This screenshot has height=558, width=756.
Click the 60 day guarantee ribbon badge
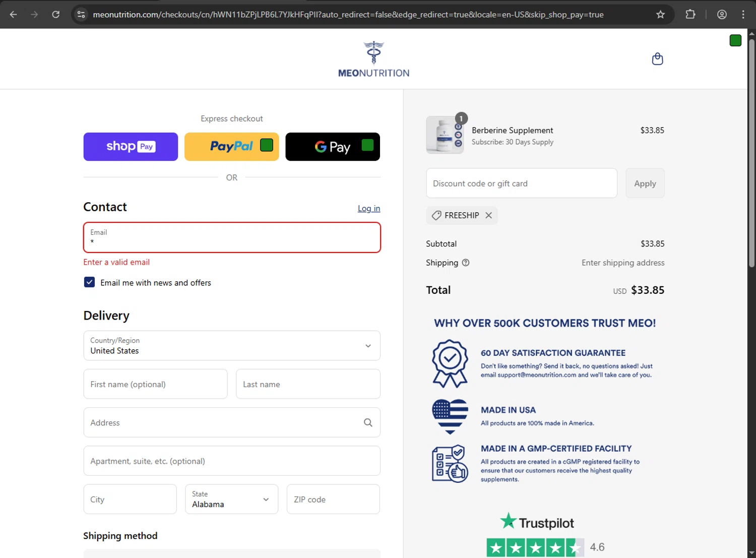pyautogui.click(x=450, y=364)
